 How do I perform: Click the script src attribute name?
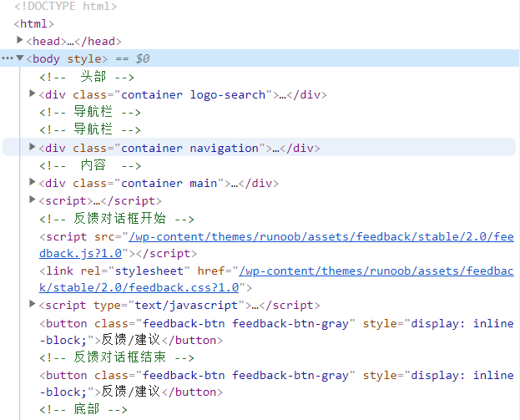(104, 237)
